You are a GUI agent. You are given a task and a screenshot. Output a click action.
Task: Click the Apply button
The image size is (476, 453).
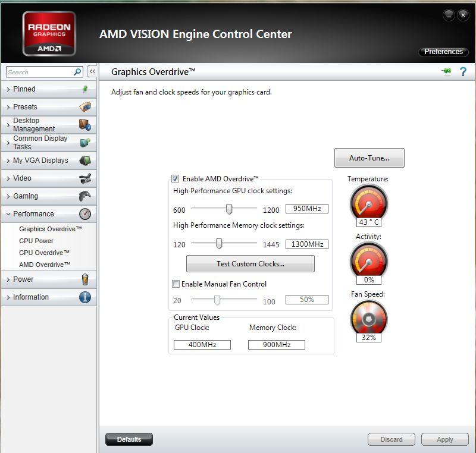[444, 439]
